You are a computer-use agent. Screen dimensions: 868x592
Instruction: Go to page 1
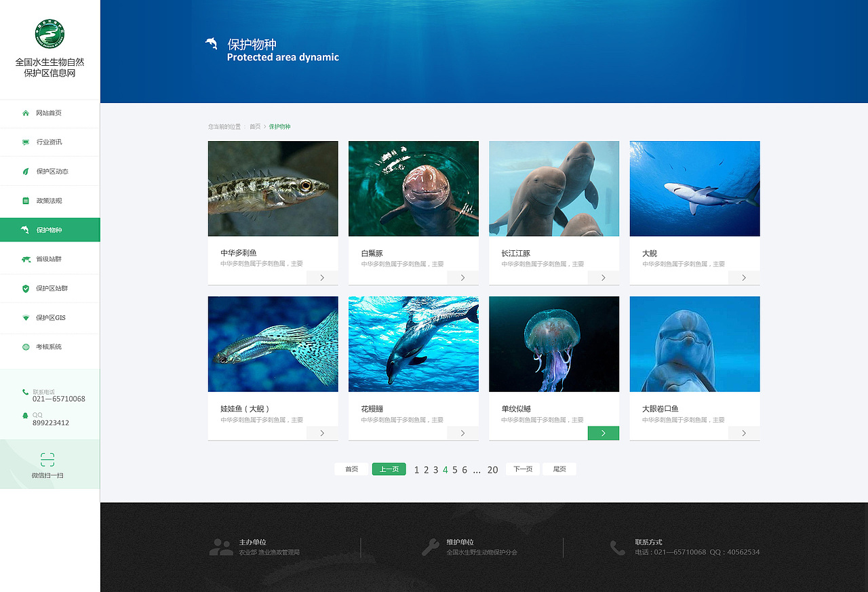click(x=416, y=470)
